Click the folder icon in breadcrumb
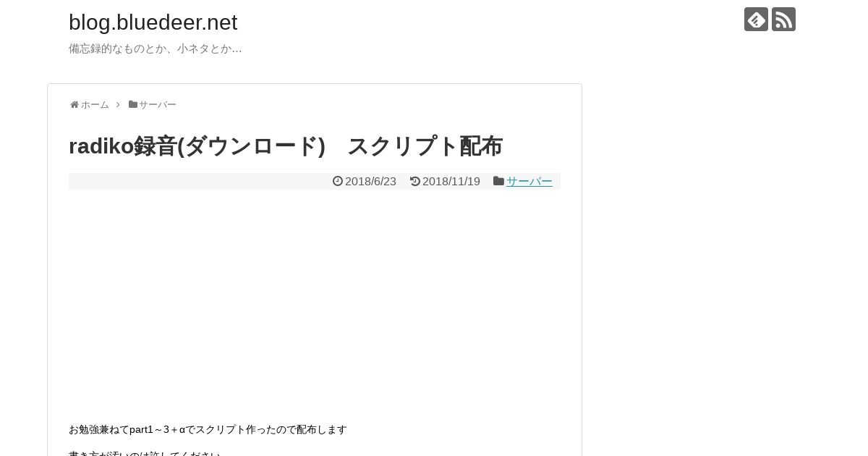Viewport: 868px width, 456px height. coord(133,105)
